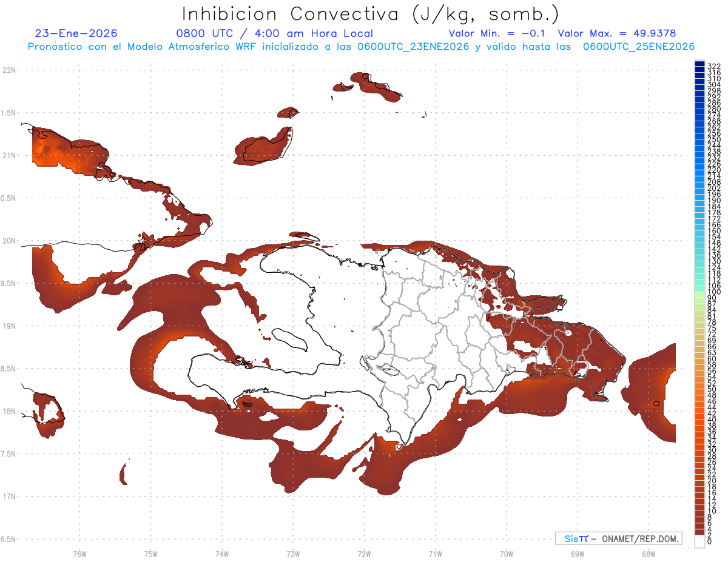Click the '100' value on the color scale
Screen dimensions: 728x562
pyautogui.click(x=714, y=292)
